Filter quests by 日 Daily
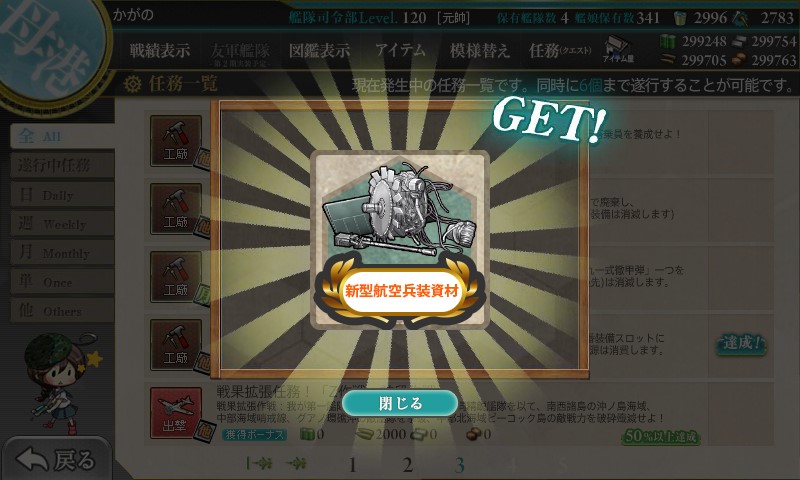The height and width of the screenshot is (480, 800). 62,194
